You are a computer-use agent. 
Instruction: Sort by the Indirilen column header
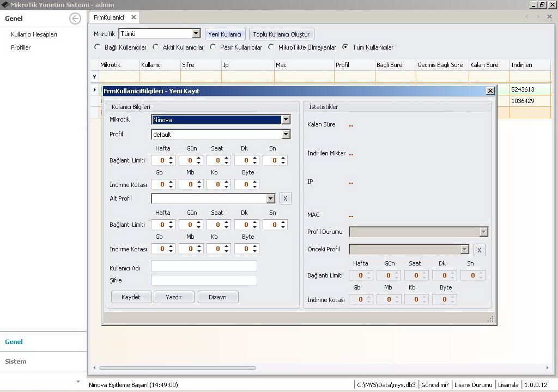530,65
